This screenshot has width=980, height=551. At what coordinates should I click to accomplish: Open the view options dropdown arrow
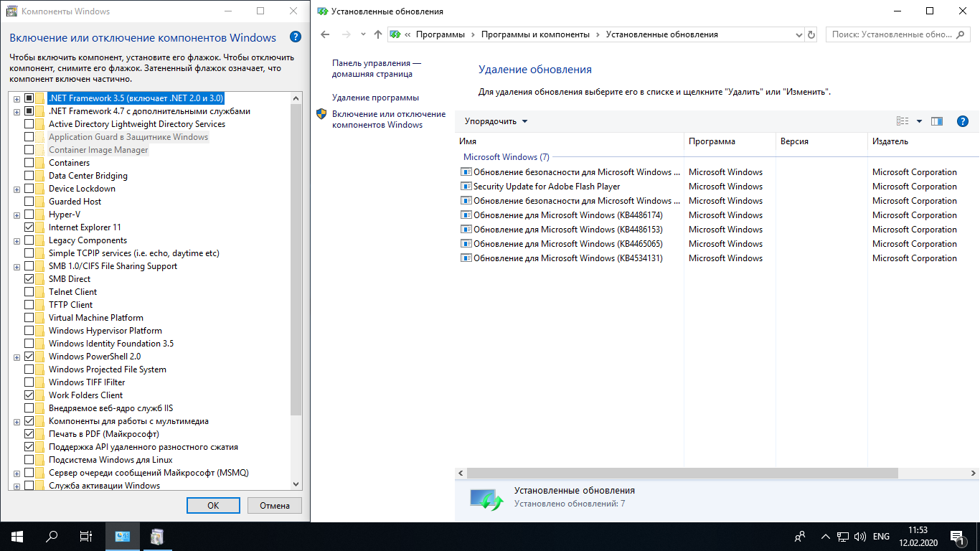919,121
